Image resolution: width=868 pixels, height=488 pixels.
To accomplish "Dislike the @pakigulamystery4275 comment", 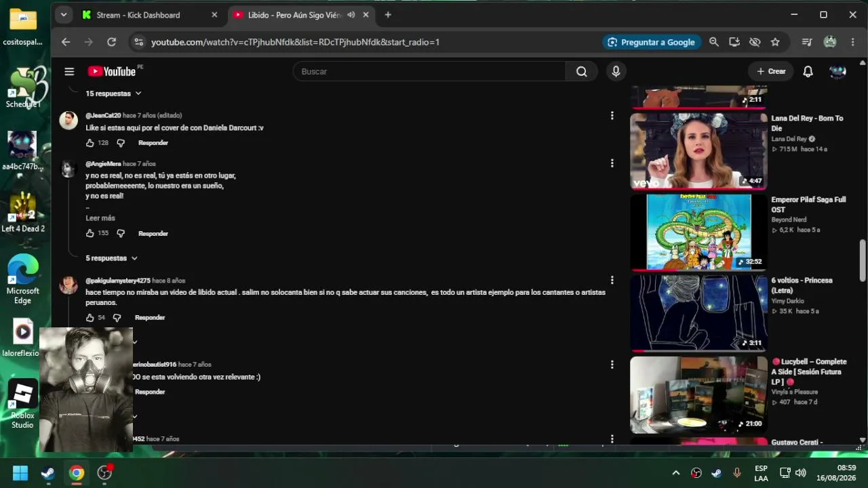I will [x=117, y=317].
